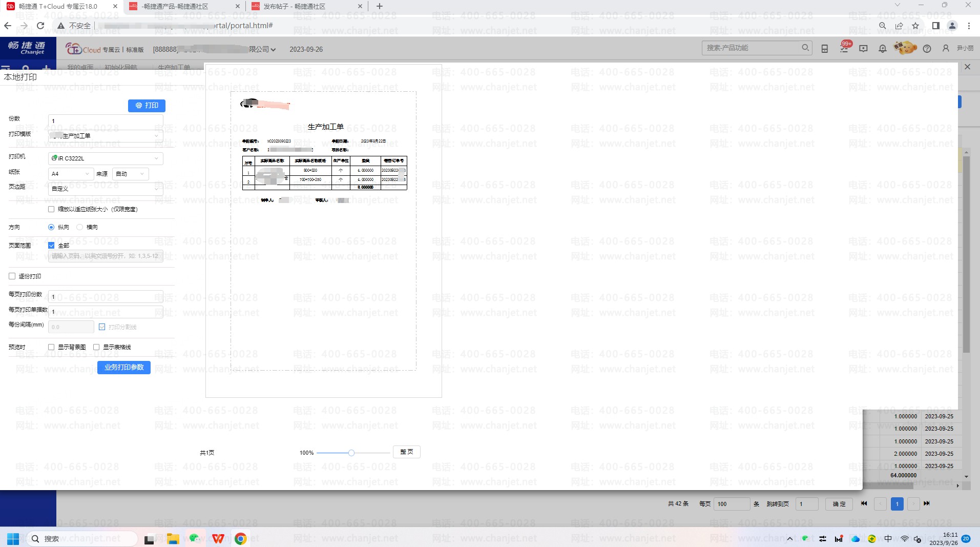Focus the 每页打印份数 input field
980x547 pixels.
[106, 297]
